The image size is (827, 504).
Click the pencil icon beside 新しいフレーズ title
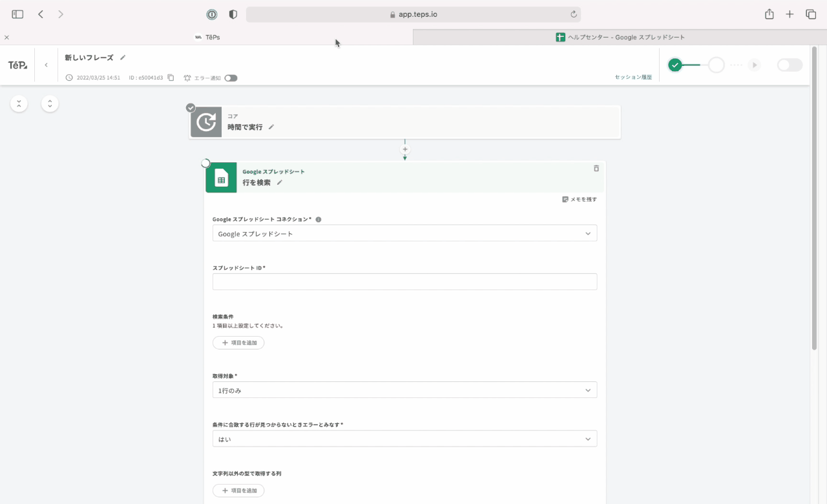pyautogui.click(x=123, y=58)
